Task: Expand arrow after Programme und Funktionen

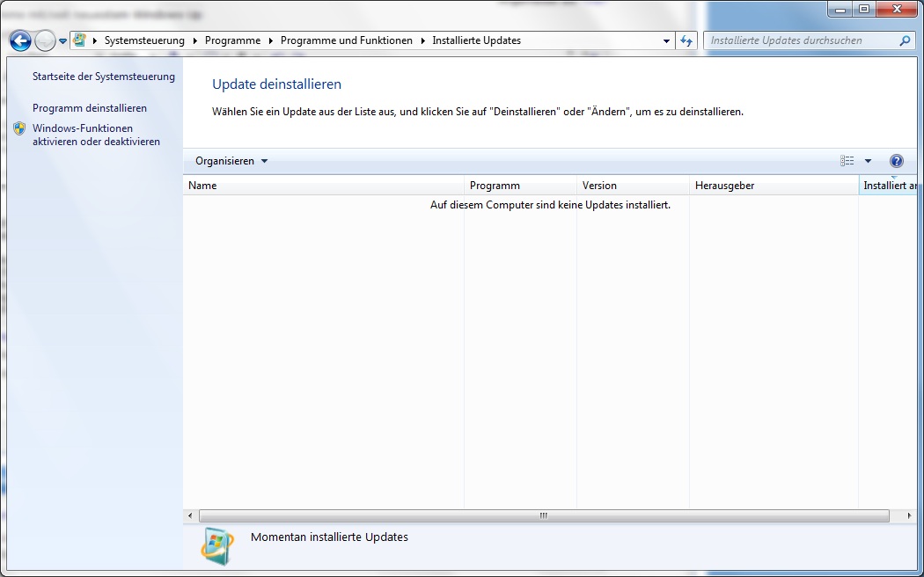Action: (x=423, y=40)
